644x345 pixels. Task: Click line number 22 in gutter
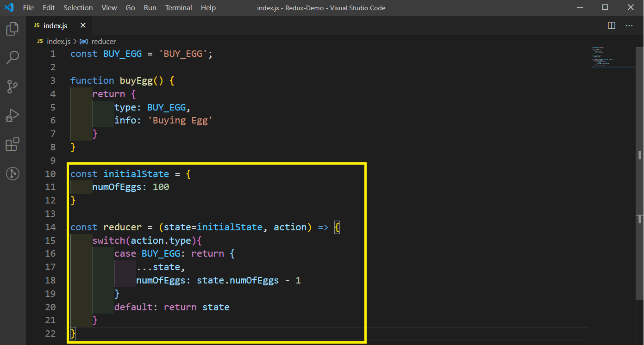point(50,333)
